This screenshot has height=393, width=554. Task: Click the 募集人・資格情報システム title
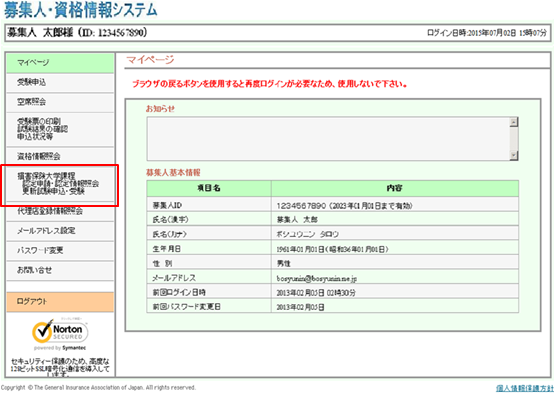click(81, 10)
